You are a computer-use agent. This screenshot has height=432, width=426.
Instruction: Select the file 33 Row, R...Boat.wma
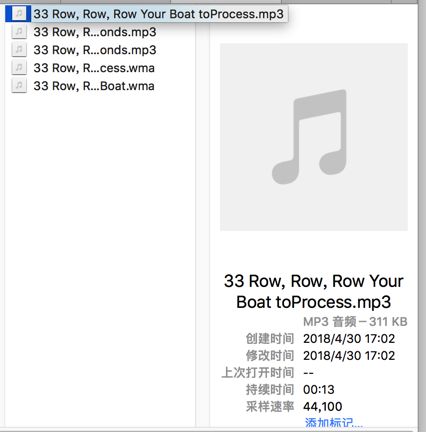tap(94, 86)
